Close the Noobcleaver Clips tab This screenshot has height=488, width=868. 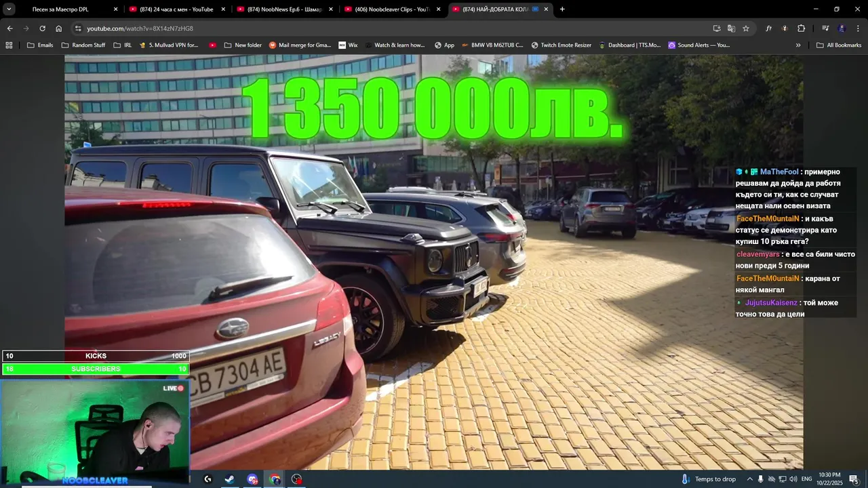(438, 9)
